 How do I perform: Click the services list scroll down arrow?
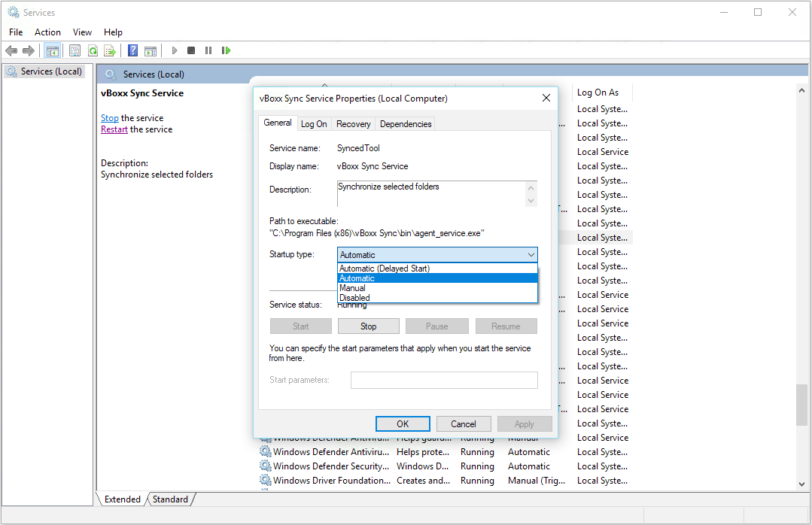tap(801, 484)
